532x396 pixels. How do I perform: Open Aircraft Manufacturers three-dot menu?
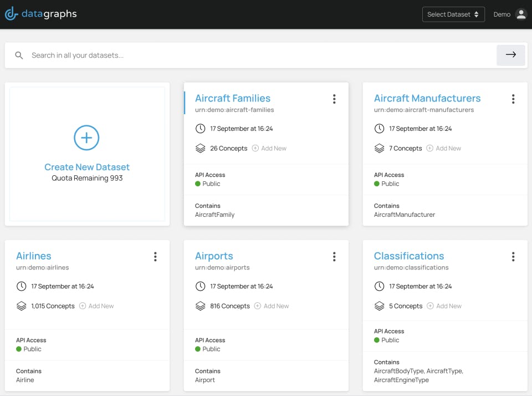click(x=513, y=99)
